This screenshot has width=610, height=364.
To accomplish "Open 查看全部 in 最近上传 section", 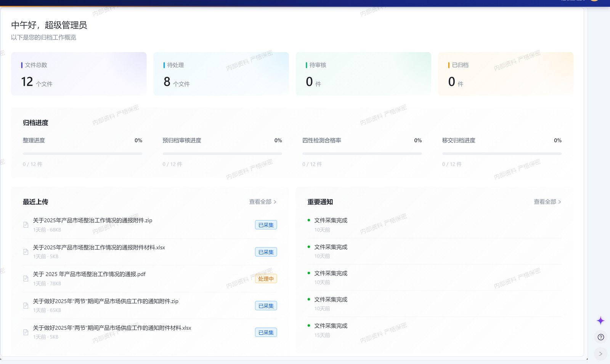I will [263, 202].
